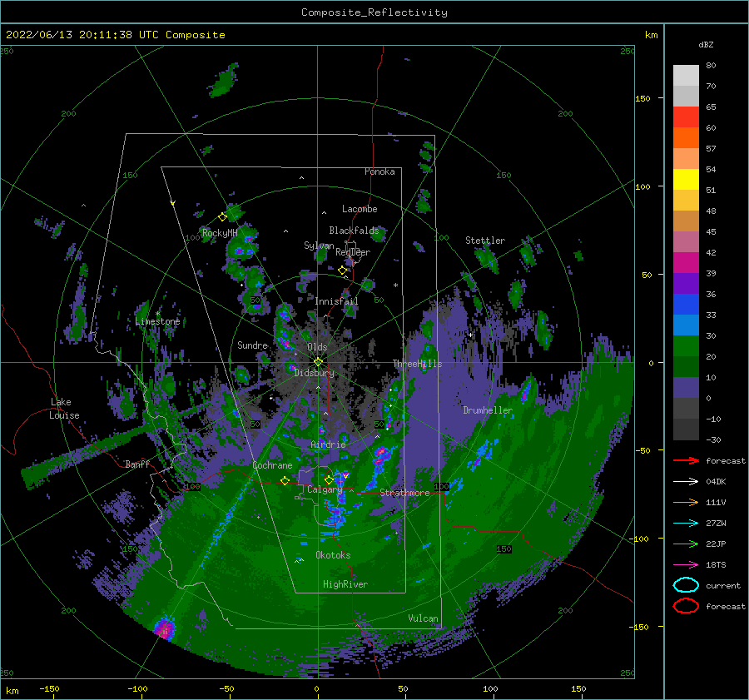Select the Airdrie label
The height and width of the screenshot is (700, 749).
pyautogui.click(x=328, y=444)
